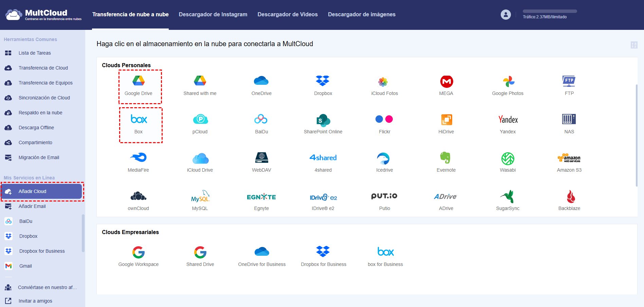The width and height of the screenshot is (644, 307).
Task: Select Shared Drive business cloud
Action: [x=200, y=256]
